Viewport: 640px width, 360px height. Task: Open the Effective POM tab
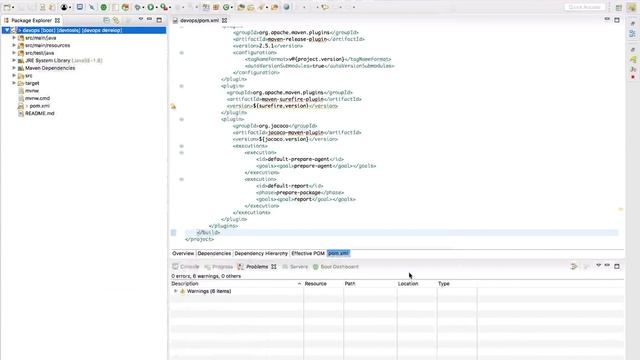click(x=308, y=253)
